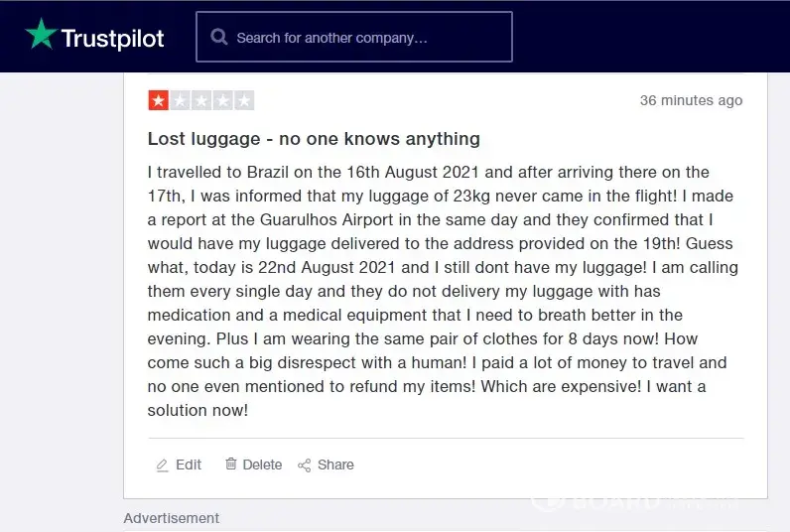The height and width of the screenshot is (532, 790).
Task: Click the trash can icon
Action: (231, 464)
